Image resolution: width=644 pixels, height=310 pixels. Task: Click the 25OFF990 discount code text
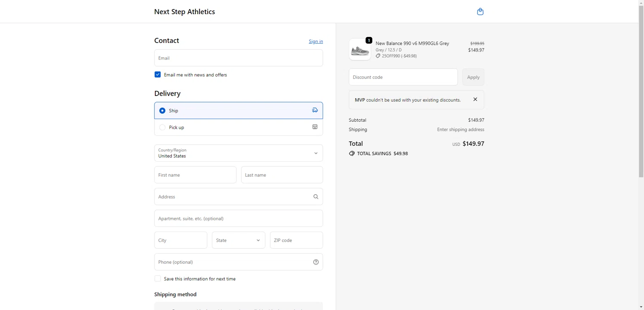(x=399, y=56)
